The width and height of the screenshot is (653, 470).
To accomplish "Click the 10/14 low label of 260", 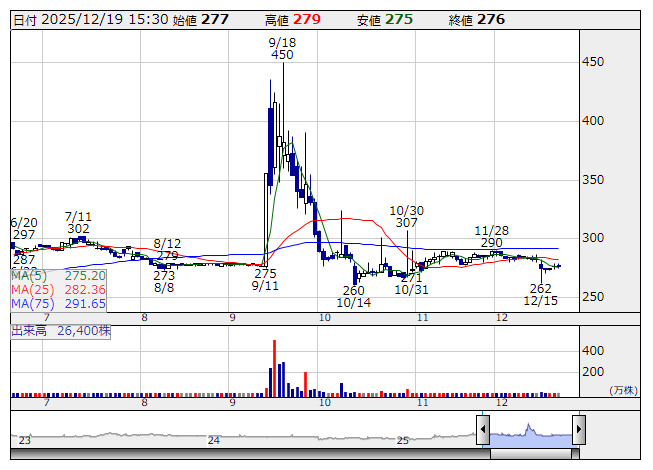I will 354,295.
